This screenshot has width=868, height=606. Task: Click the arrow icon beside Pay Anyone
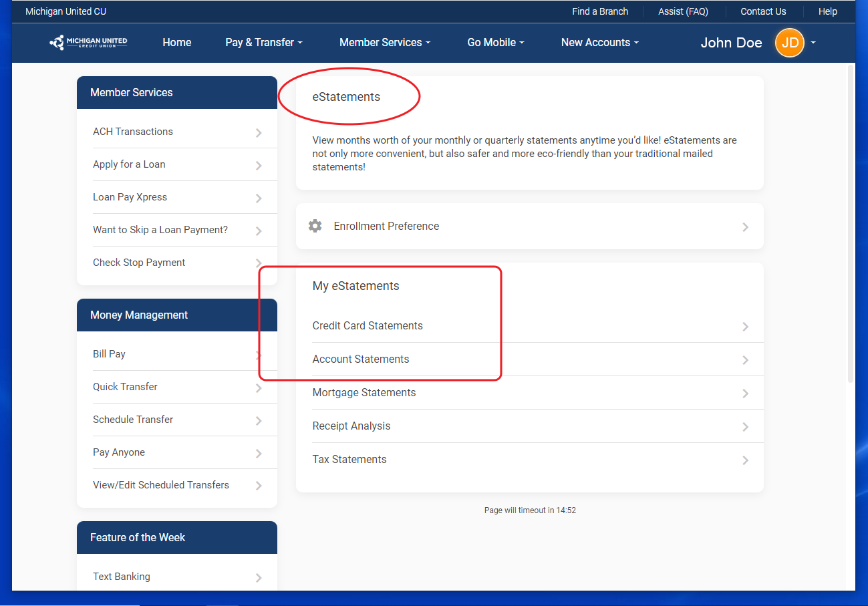click(259, 454)
